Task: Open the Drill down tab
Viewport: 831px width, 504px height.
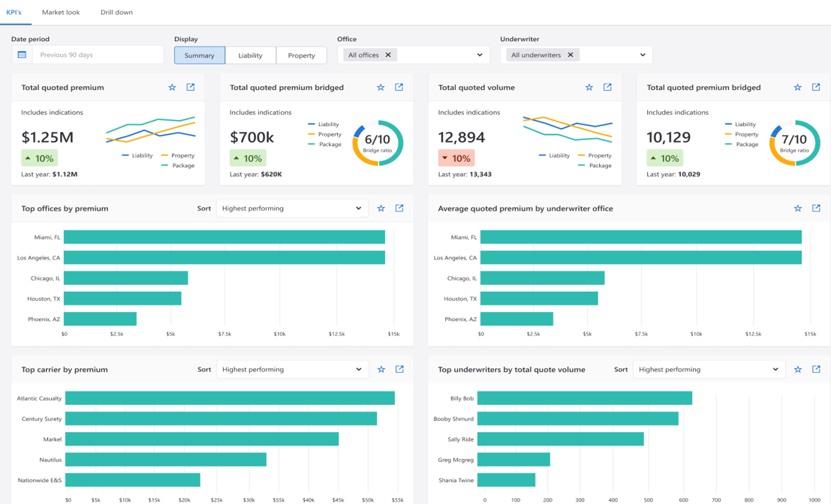Action: [x=116, y=13]
